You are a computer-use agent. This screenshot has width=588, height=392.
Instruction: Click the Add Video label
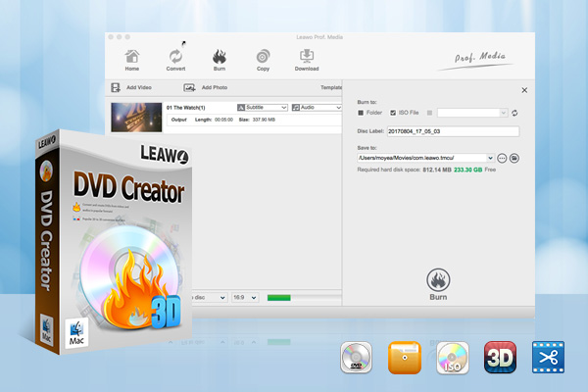click(x=139, y=87)
